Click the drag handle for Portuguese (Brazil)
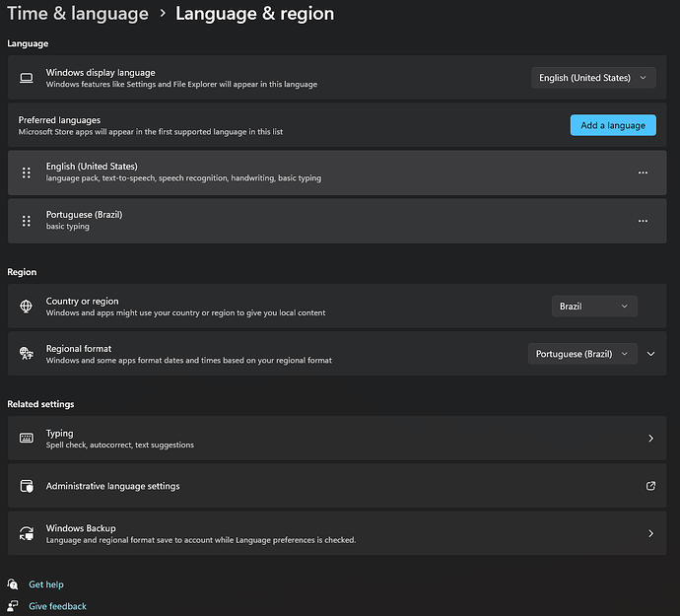The image size is (680, 616). [x=27, y=221]
